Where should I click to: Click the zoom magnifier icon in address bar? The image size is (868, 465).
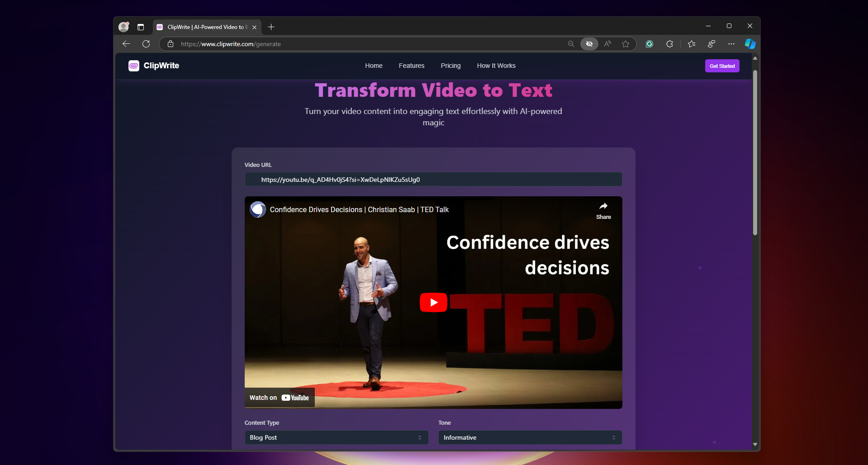pos(571,44)
